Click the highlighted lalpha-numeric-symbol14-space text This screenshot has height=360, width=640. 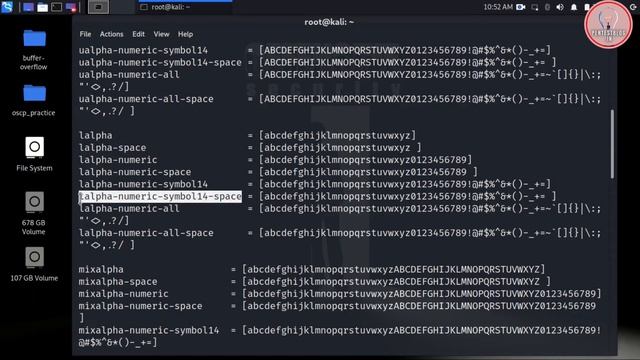pos(160,197)
